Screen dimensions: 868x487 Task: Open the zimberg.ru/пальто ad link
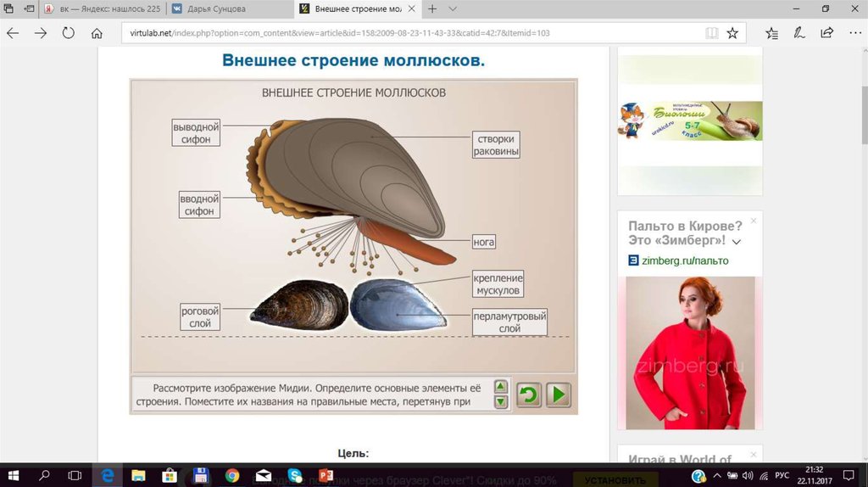coord(684,260)
